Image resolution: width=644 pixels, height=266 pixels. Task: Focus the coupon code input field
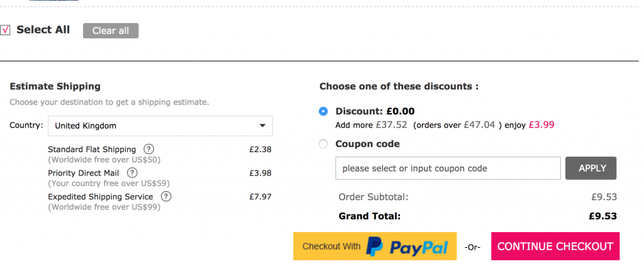point(448,168)
